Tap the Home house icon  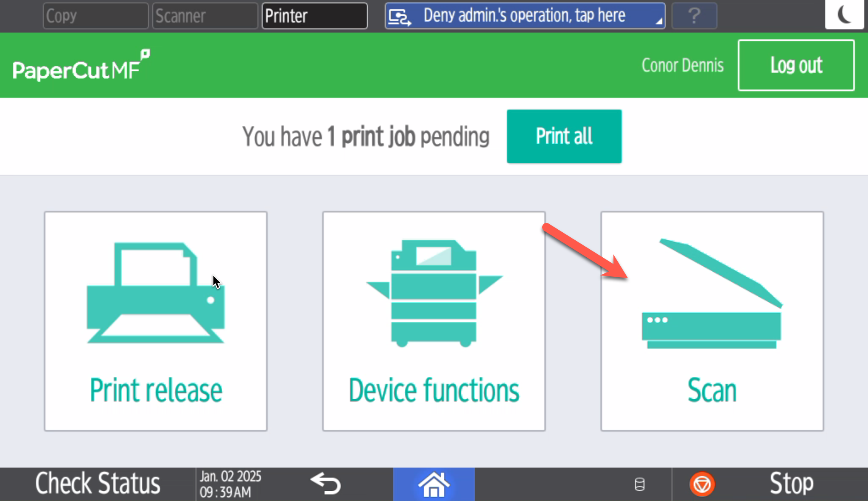tap(434, 484)
